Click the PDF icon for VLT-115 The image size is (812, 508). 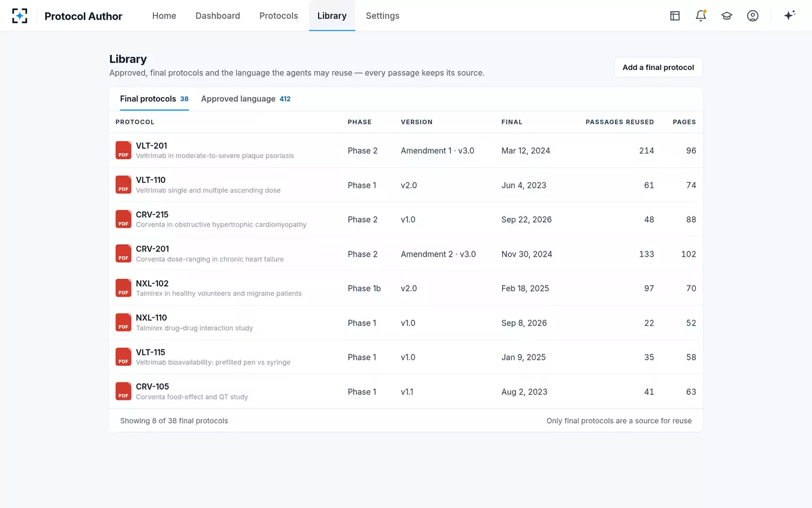[123, 357]
